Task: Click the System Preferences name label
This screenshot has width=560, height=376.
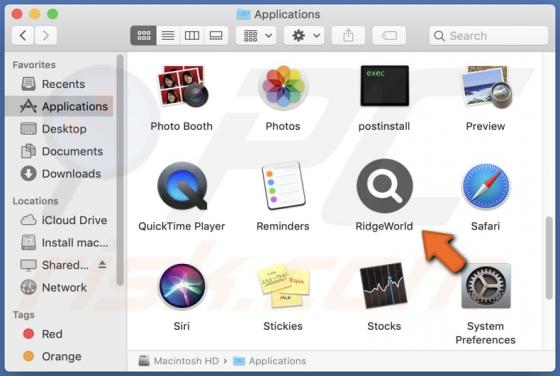Action: tap(485, 333)
